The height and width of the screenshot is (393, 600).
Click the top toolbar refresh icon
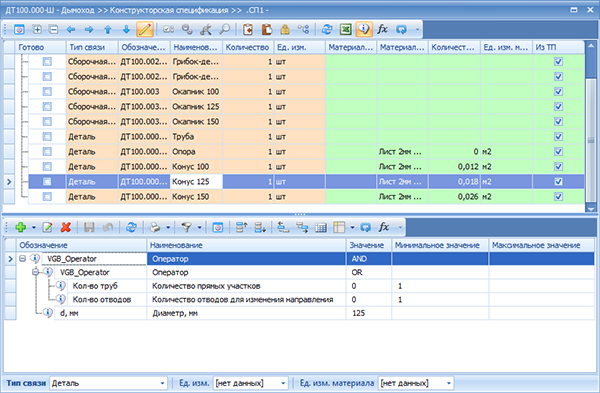[327, 29]
